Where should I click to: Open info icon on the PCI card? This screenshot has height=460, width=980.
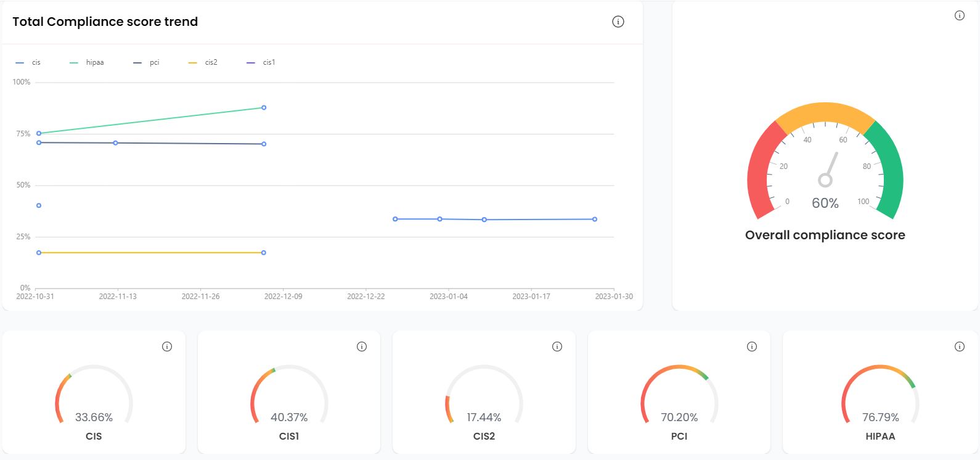tap(751, 347)
